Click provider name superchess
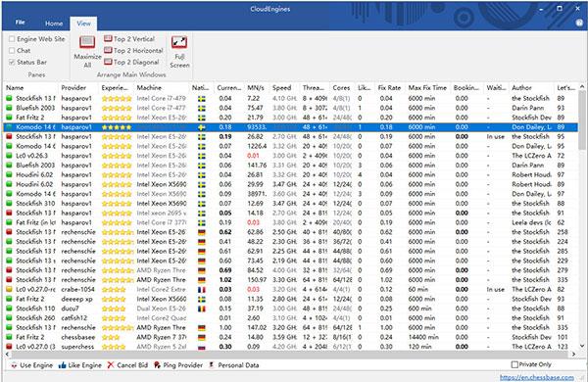 coord(77,347)
